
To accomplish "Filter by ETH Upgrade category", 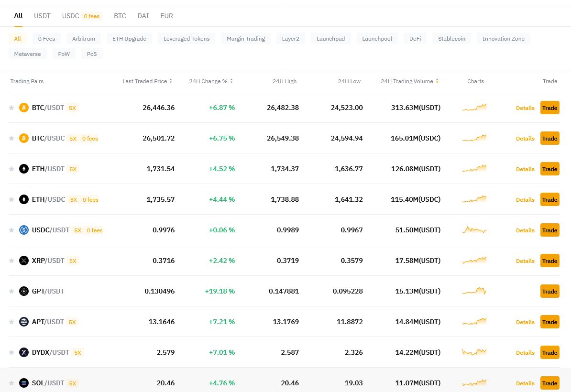I will coord(129,39).
